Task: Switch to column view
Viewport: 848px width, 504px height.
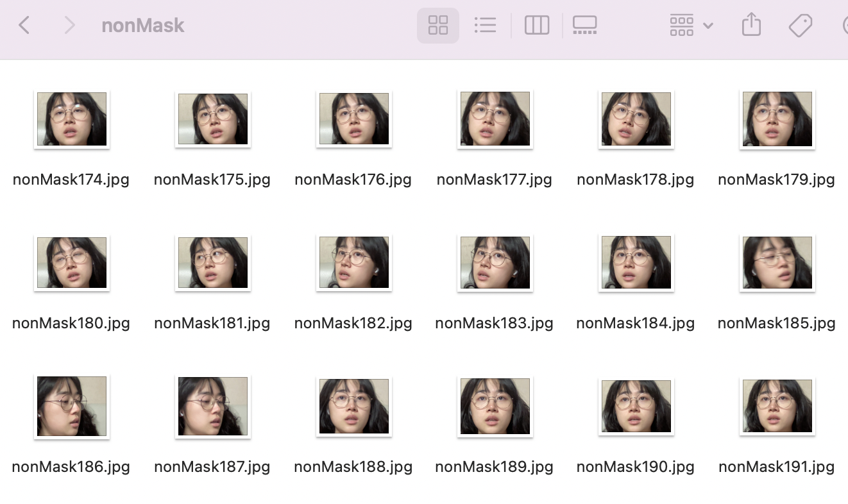Action: click(x=537, y=26)
